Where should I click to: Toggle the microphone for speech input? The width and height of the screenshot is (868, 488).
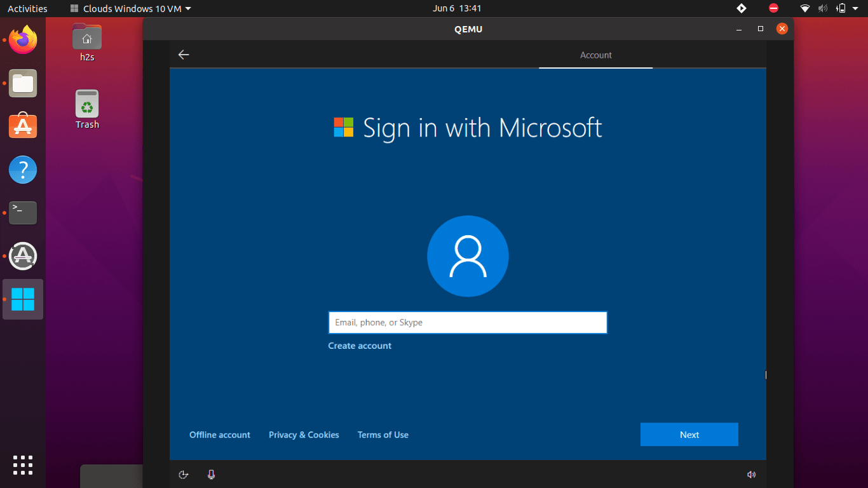coord(211,474)
